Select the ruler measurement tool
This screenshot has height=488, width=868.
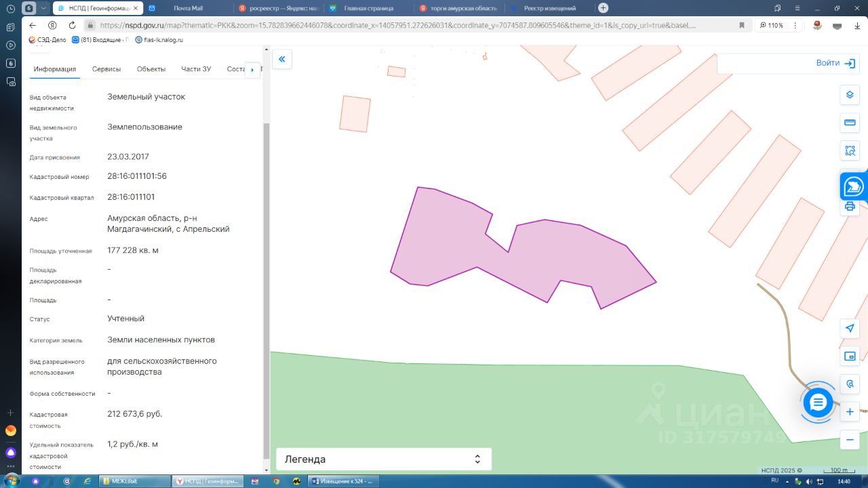tap(850, 123)
